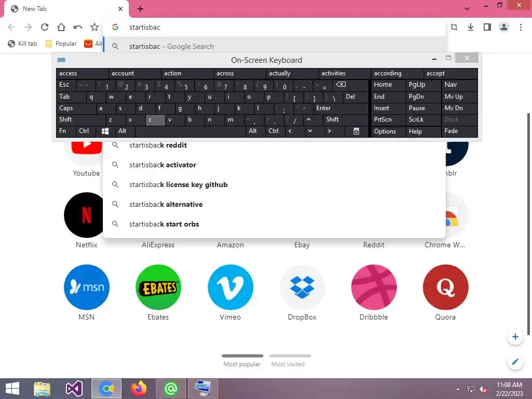Add a shortcut with the blue plus button
This screenshot has width=532, height=399.
[515, 337]
